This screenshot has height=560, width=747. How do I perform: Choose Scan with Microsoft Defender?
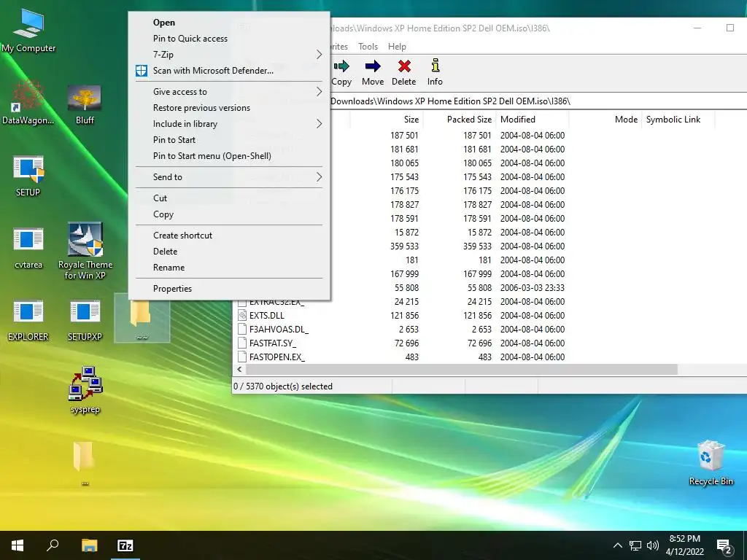(x=229, y=71)
